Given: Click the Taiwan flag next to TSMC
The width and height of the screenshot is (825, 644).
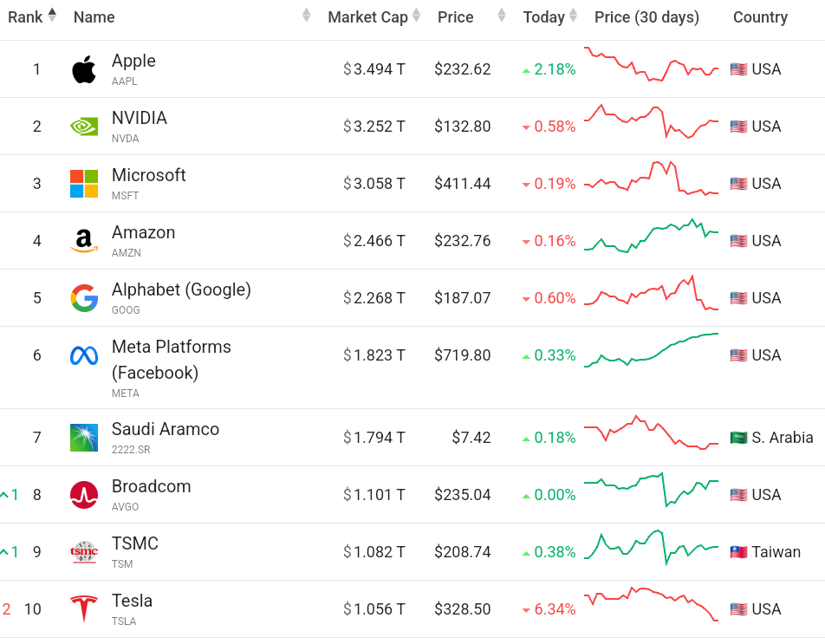Looking at the screenshot, I should coord(738,552).
